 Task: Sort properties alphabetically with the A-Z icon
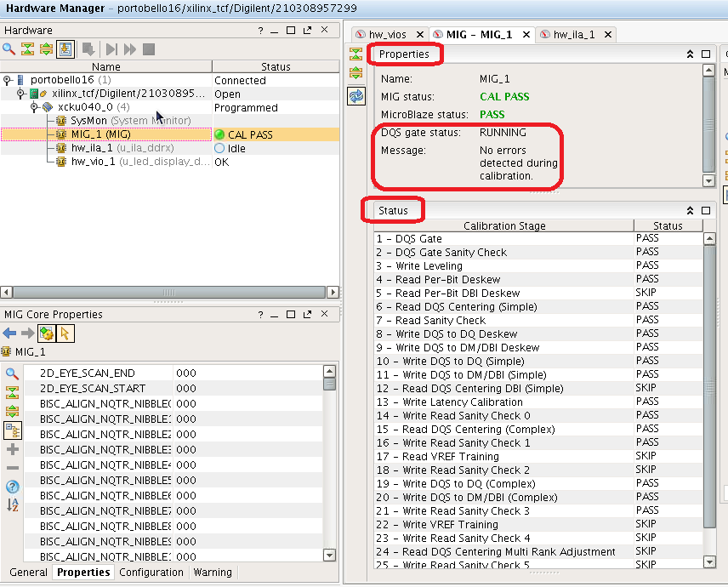click(13, 505)
